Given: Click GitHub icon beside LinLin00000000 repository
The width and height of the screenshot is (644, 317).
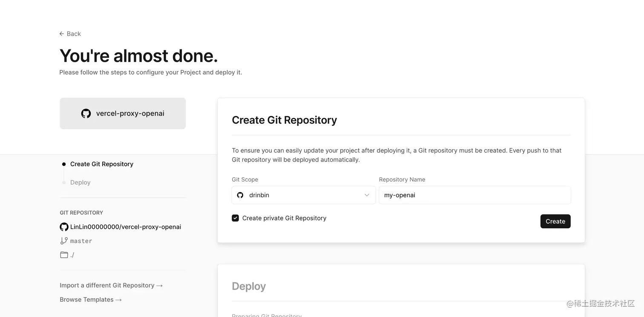Looking at the screenshot, I should pyautogui.click(x=64, y=227).
